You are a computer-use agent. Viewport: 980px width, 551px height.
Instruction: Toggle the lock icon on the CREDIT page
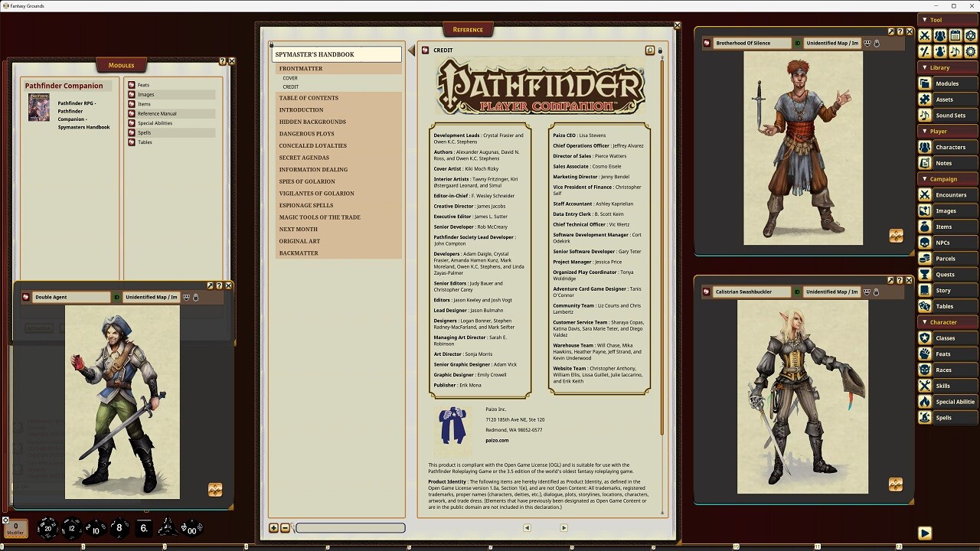[660, 51]
